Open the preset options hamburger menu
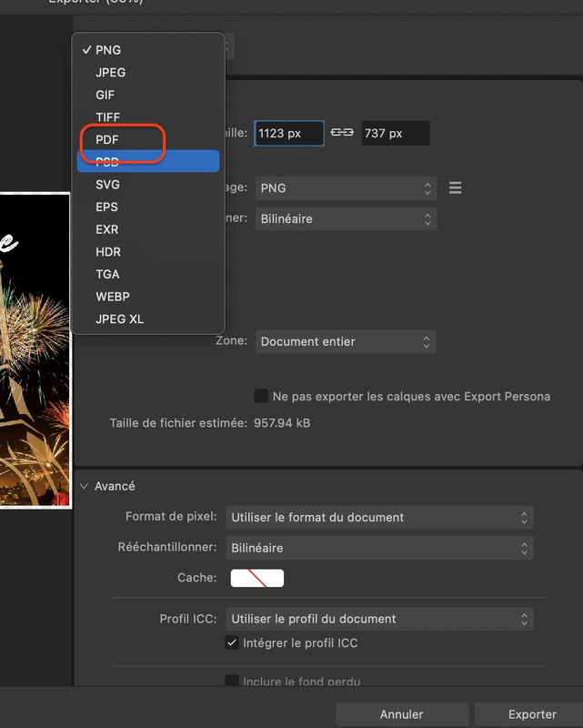 point(456,188)
